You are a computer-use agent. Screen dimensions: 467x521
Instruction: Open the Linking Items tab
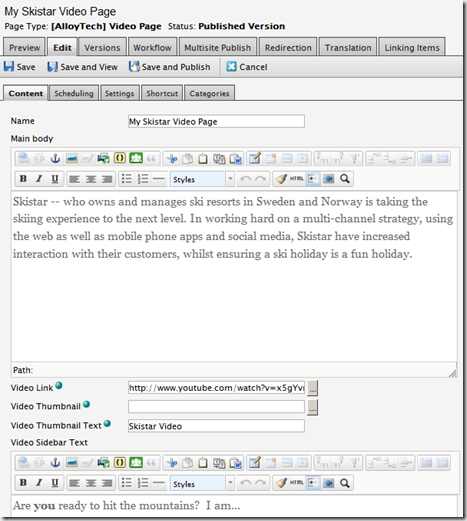[412, 47]
